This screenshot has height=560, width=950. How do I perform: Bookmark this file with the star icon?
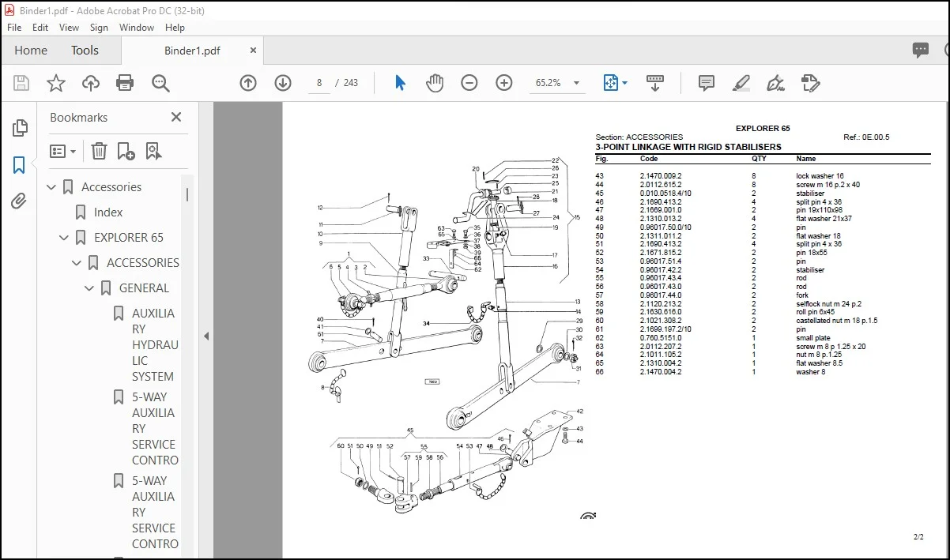(x=56, y=83)
